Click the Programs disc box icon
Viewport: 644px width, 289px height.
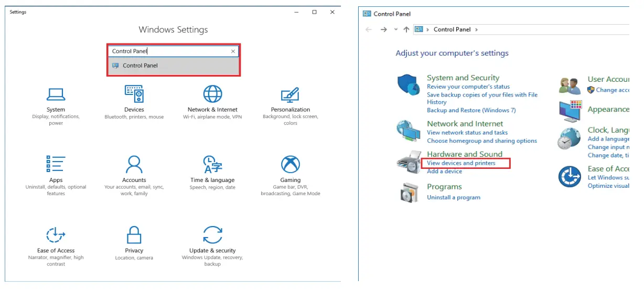click(x=409, y=192)
